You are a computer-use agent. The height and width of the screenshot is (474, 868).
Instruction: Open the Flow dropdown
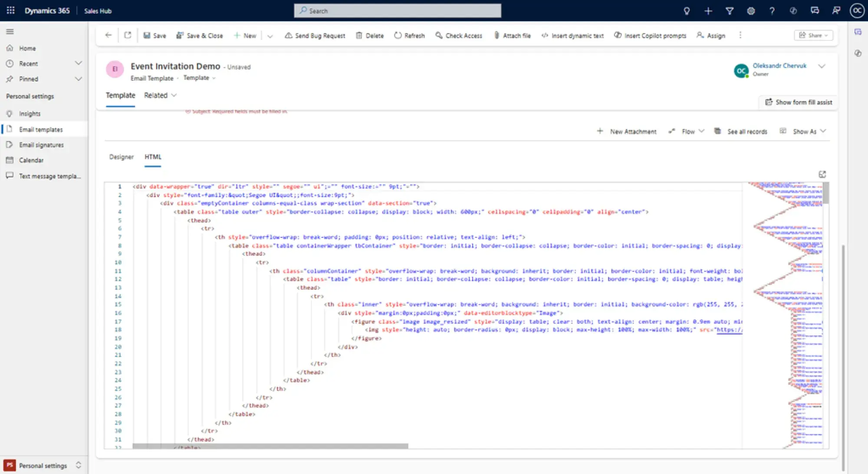click(x=687, y=132)
